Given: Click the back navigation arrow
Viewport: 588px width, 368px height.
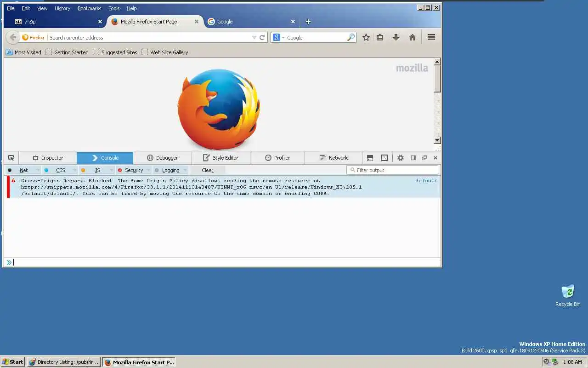Looking at the screenshot, I should [x=13, y=38].
